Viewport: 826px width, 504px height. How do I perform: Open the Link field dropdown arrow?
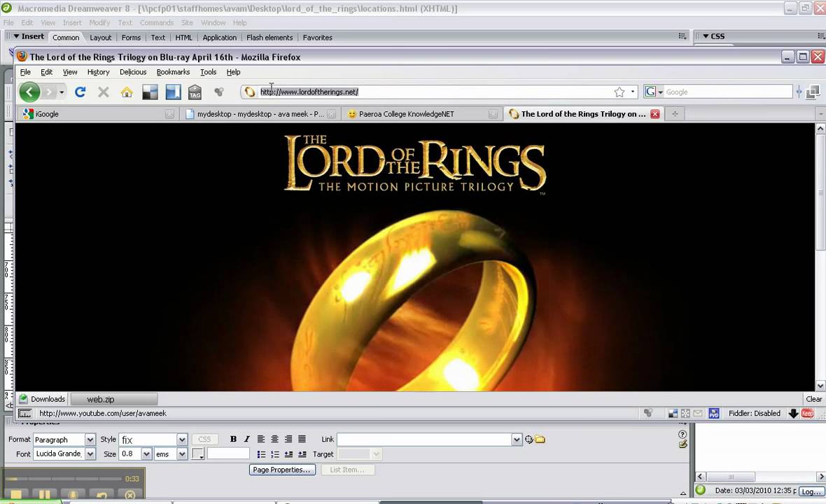point(517,439)
